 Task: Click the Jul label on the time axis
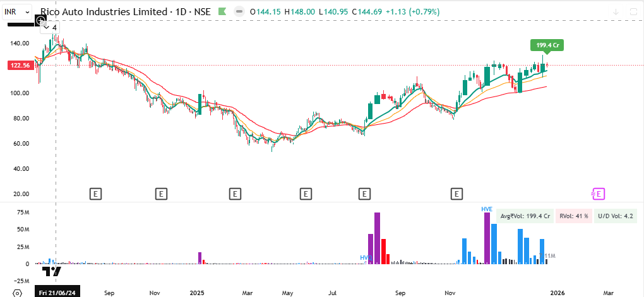(x=332, y=293)
